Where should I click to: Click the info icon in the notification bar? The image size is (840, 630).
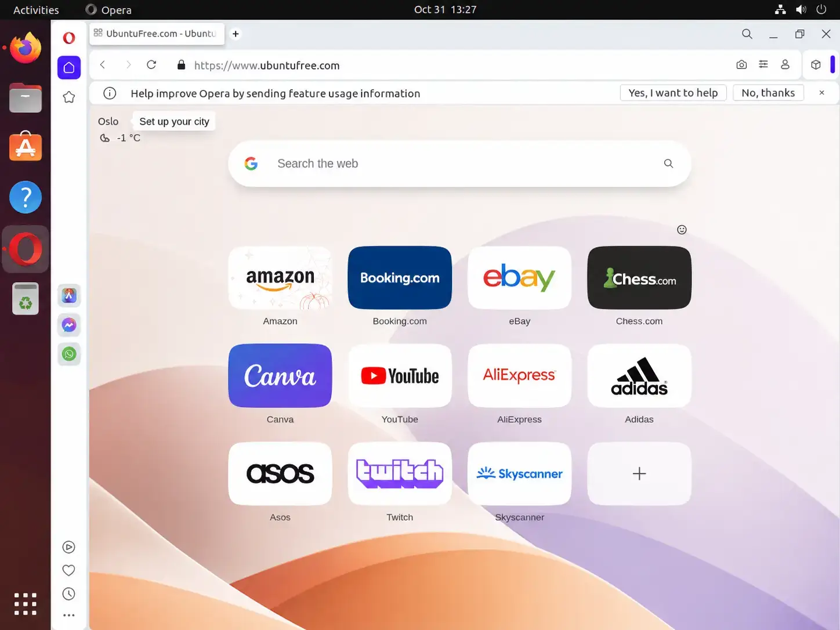[x=110, y=93]
